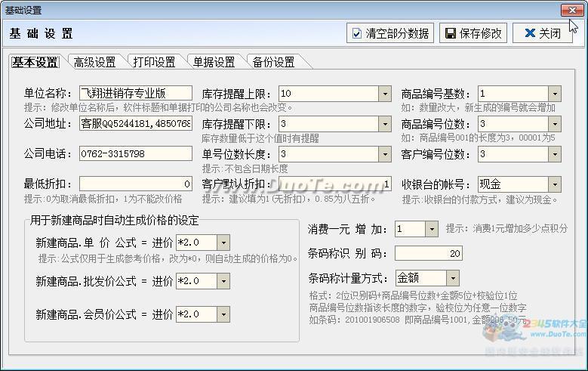The height and width of the screenshot is (371, 588).
Task: Click the 条码称识别码 input field
Action: click(x=428, y=254)
